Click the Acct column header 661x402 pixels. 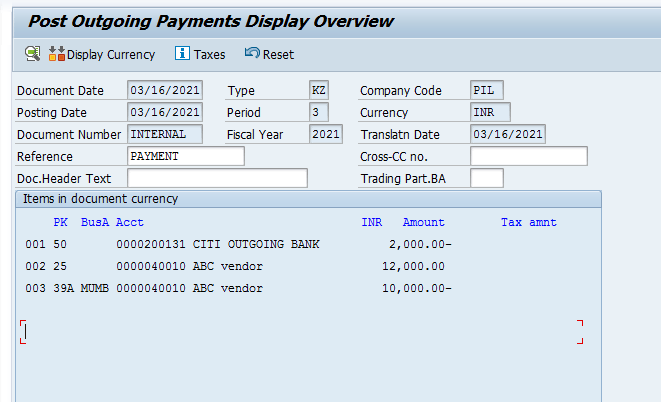(x=130, y=222)
